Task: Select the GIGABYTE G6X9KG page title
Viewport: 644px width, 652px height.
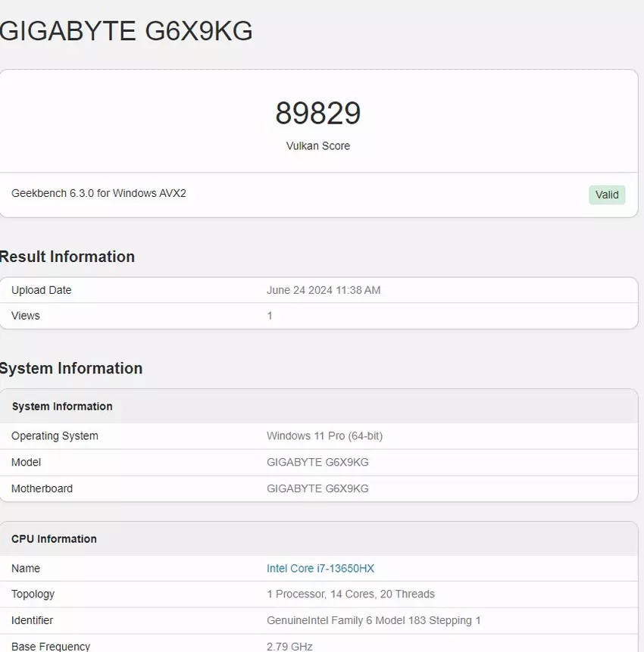Action: click(126, 31)
